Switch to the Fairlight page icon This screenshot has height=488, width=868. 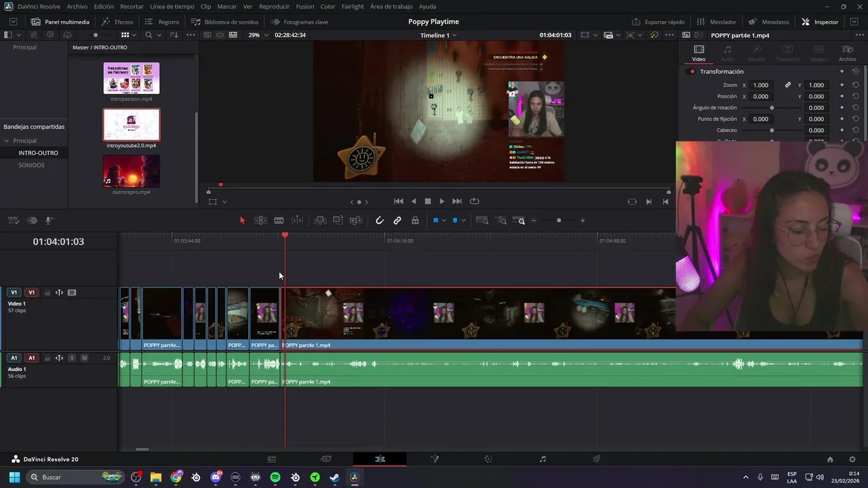pyautogui.click(x=542, y=459)
